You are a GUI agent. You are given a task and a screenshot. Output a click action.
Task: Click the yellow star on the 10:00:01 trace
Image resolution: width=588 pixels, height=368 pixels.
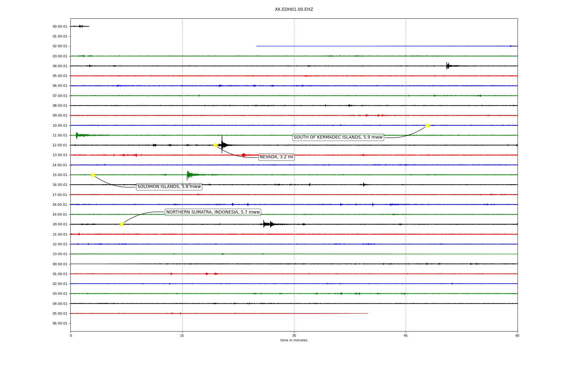click(428, 125)
